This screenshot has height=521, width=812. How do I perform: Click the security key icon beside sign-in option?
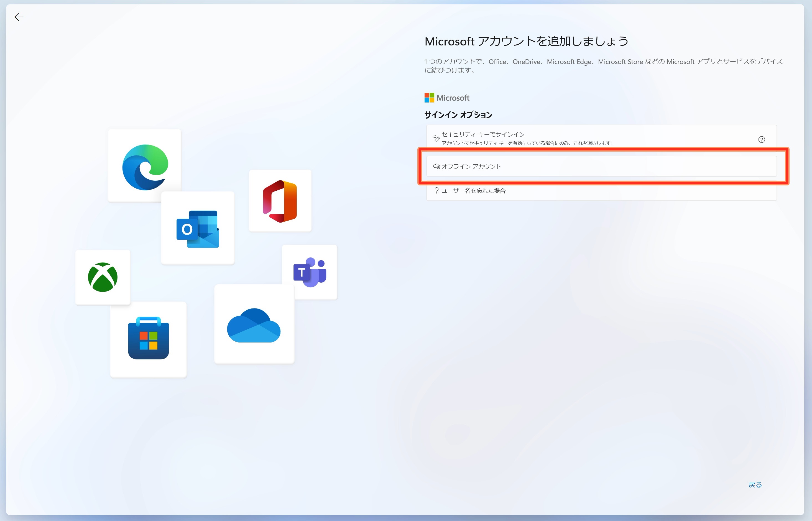click(x=436, y=138)
